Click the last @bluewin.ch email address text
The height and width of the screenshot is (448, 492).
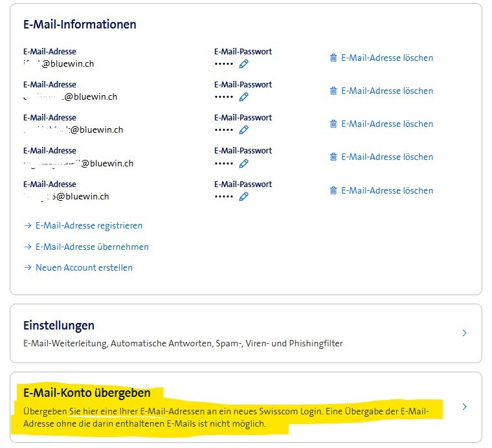click(70, 196)
